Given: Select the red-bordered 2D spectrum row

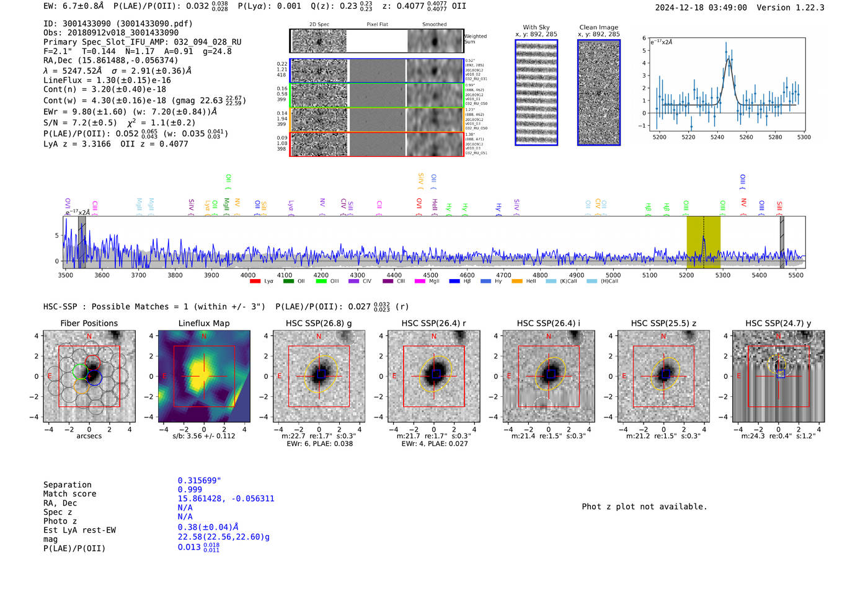Looking at the screenshot, I should tap(377, 144).
